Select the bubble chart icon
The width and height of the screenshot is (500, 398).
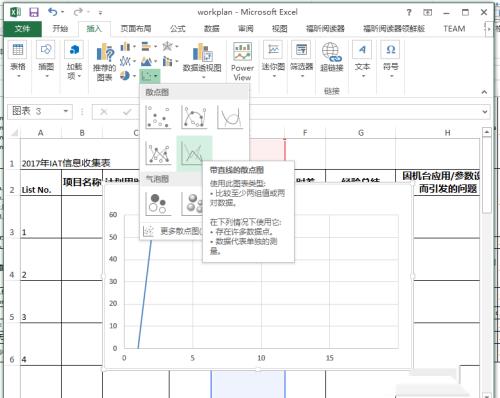(158, 204)
